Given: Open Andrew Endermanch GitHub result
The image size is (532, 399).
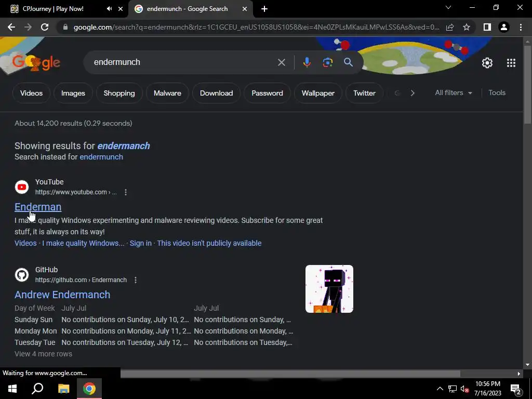Looking at the screenshot, I should coord(62,294).
